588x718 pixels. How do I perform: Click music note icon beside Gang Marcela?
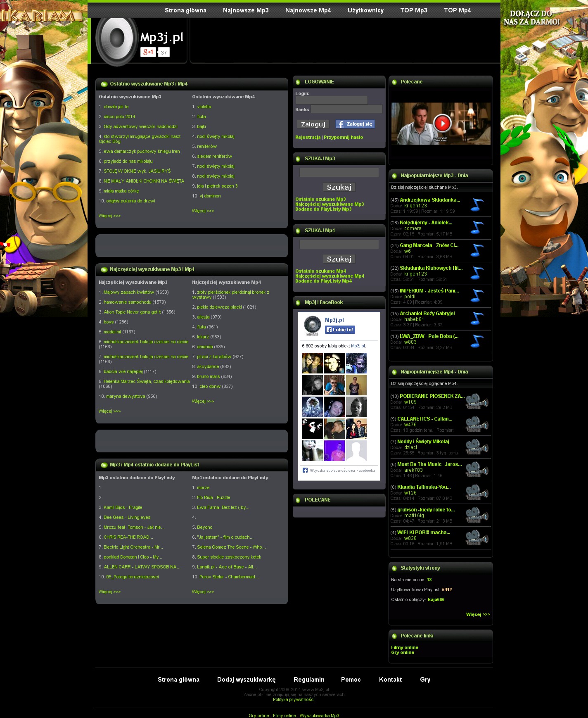point(477,250)
